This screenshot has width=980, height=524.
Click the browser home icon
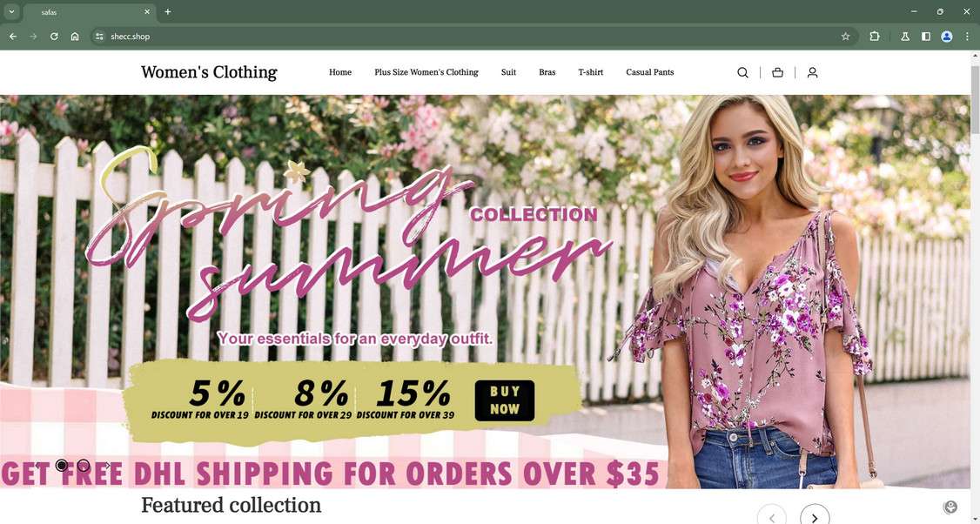click(74, 37)
